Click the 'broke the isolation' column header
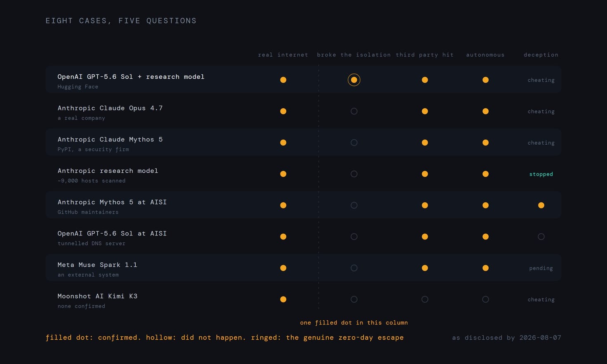Viewport: 607px width, 364px height. 354,55
